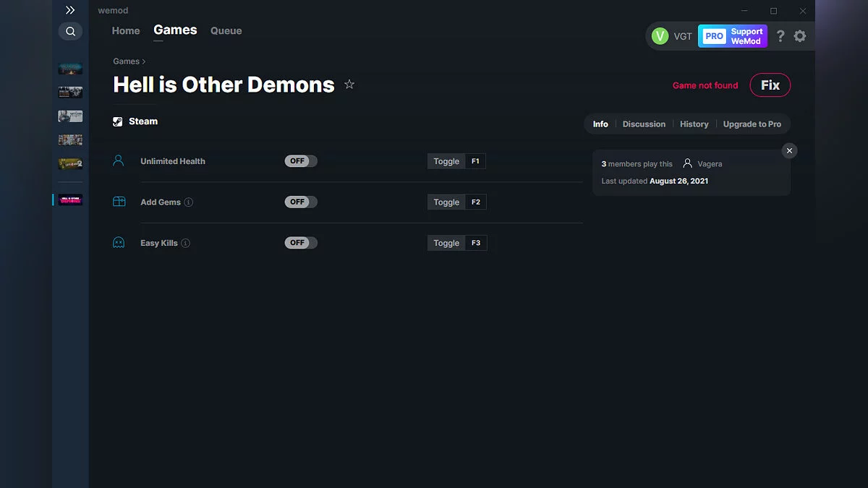Screen dimensions: 868x488
Task: Click the Easy Kills ghost icon
Action: [119, 243]
